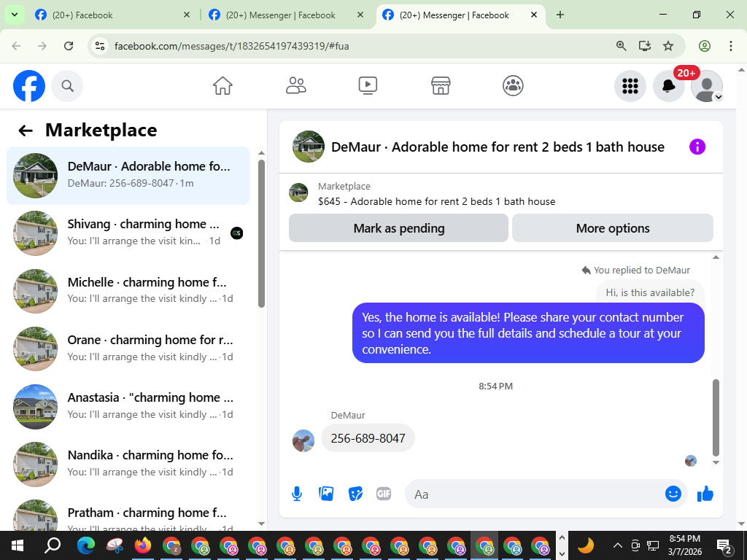Open the Orane charming home conversation
The width and height of the screenshot is (747, 560).
(128, 348)
